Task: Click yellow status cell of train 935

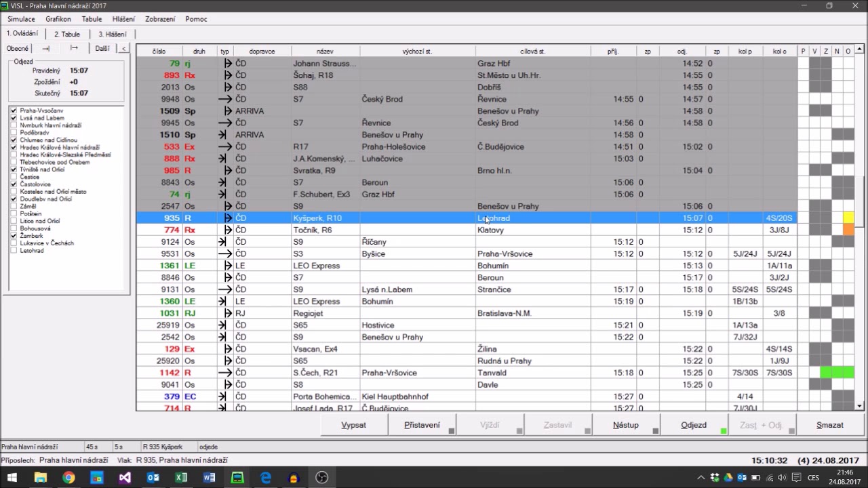Action: click(x=848, y=218)
